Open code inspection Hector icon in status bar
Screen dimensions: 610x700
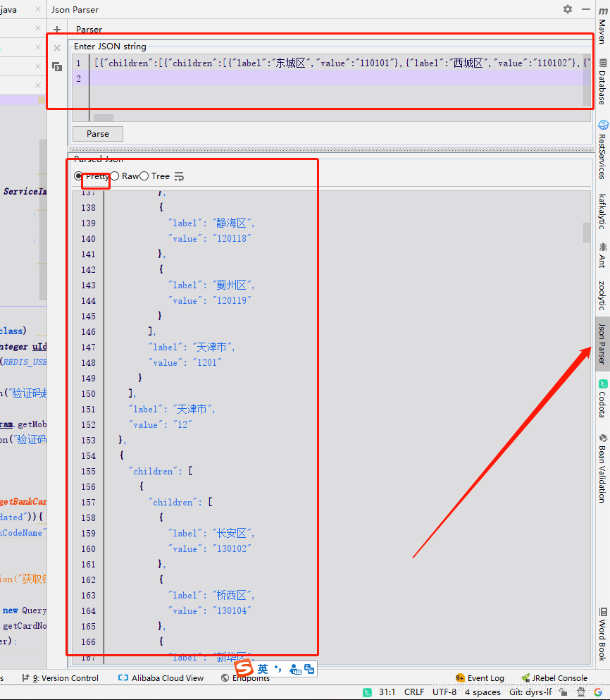[580, 692]
